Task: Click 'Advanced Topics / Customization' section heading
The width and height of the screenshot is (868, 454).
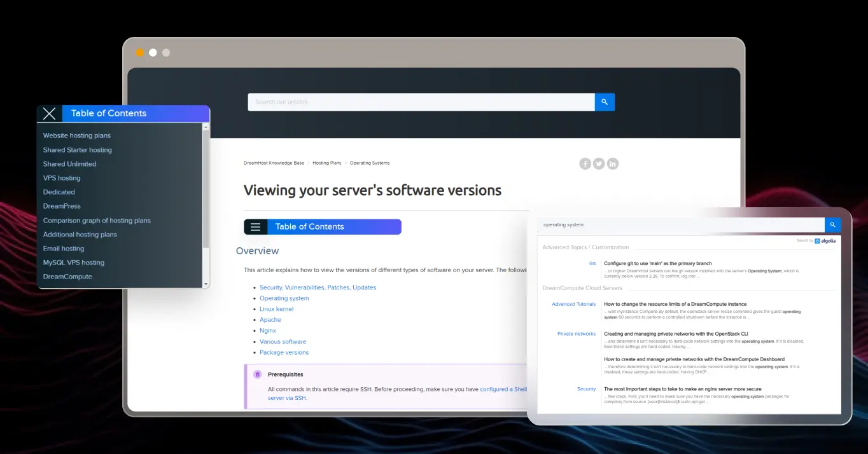Action: pos(585,247)
